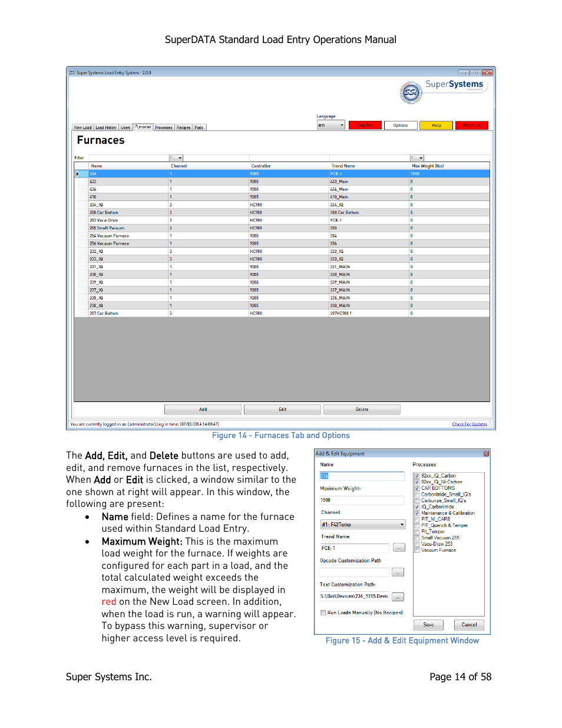Viewport: 562px width, 728px height.
Task: Open the Language dropdown showing en
Action: (x=331, y=125)
